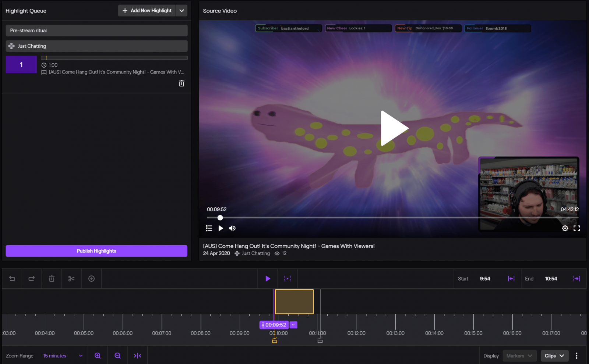Open the three-dot more options menu
The image size is (589, 364).
coord(576,356)
